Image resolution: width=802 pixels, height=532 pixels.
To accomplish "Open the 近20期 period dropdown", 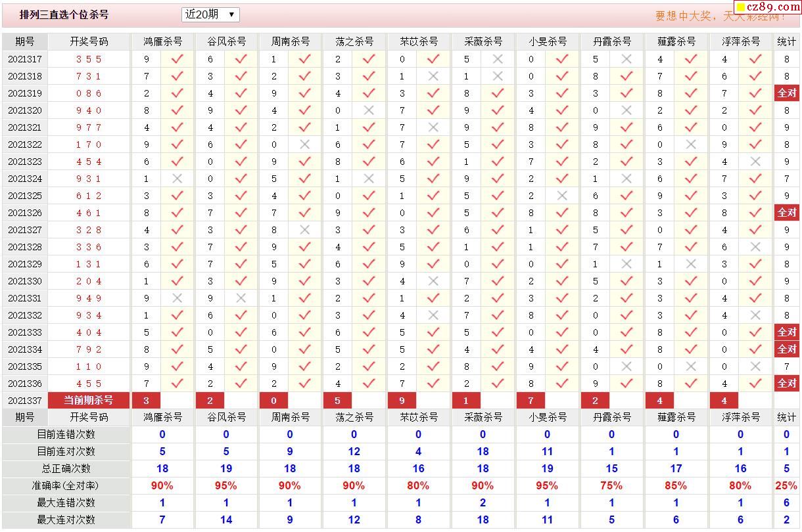I will pyautogui.click(x=210, y=14).
